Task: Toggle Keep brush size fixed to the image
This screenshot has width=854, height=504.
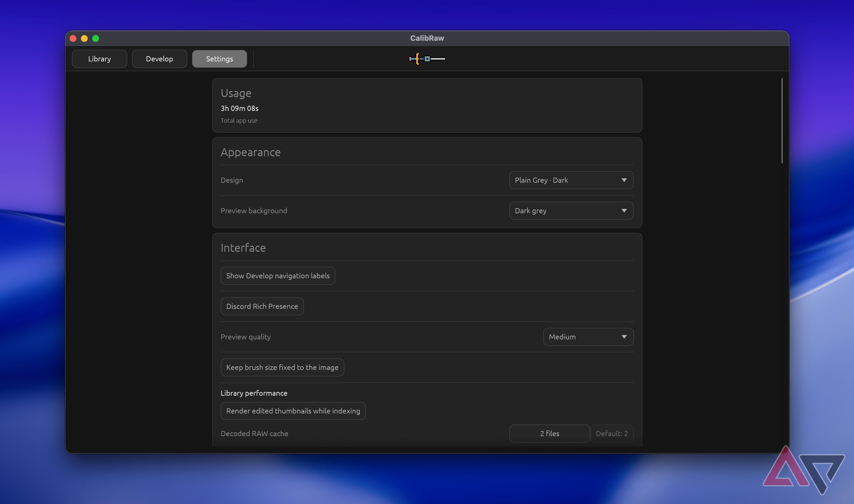Action: pyautogui.click(x=282, y=367)
